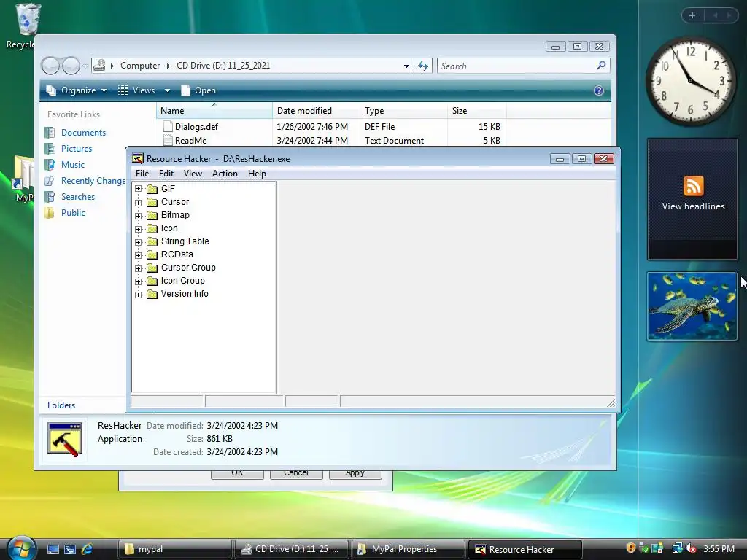
Task: Switch to Resource Hacker taskbar button
Action: click(525, 549)
